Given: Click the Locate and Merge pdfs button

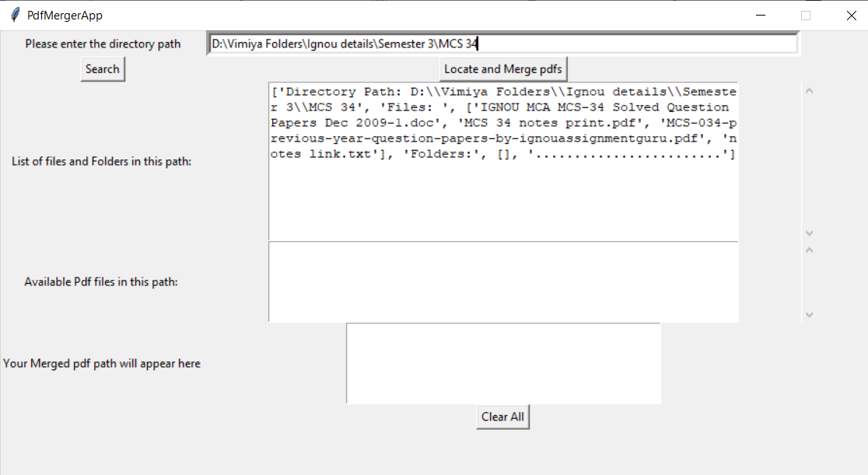Looking at the screenshot, I should pos(502,68).
